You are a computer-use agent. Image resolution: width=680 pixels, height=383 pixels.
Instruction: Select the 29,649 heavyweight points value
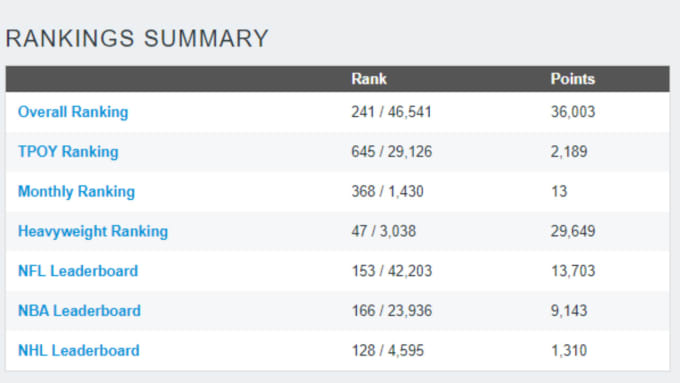click(x=572, y=231)
